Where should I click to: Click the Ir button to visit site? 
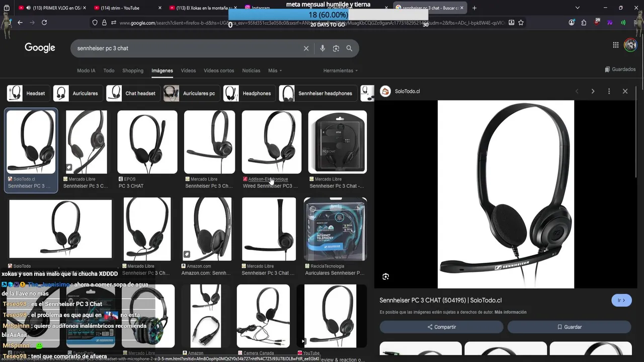[x=621, y=300]
